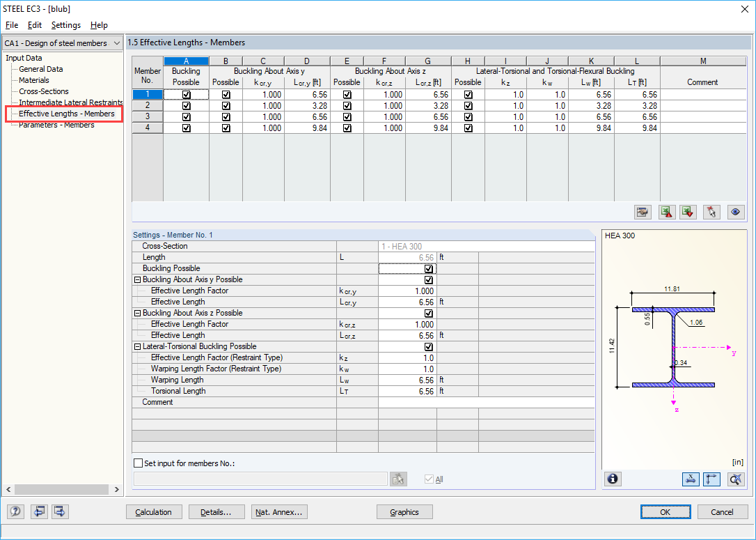Open the Settings menu
The image size is (756, 540).
pos(66,24)
